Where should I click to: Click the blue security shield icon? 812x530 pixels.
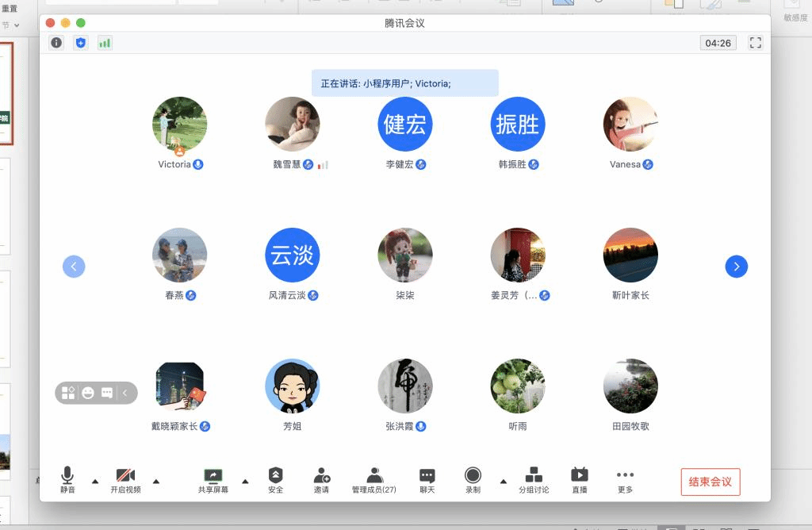[80, 43]
